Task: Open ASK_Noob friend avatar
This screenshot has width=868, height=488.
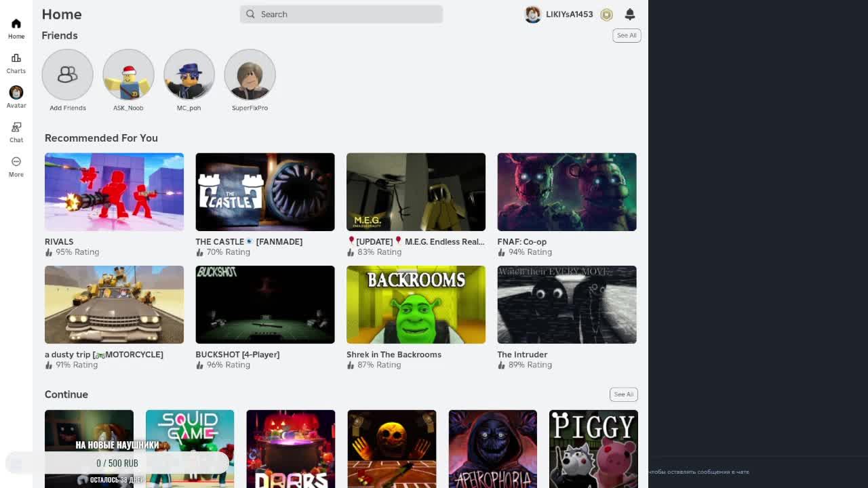Action: point(128,75)
